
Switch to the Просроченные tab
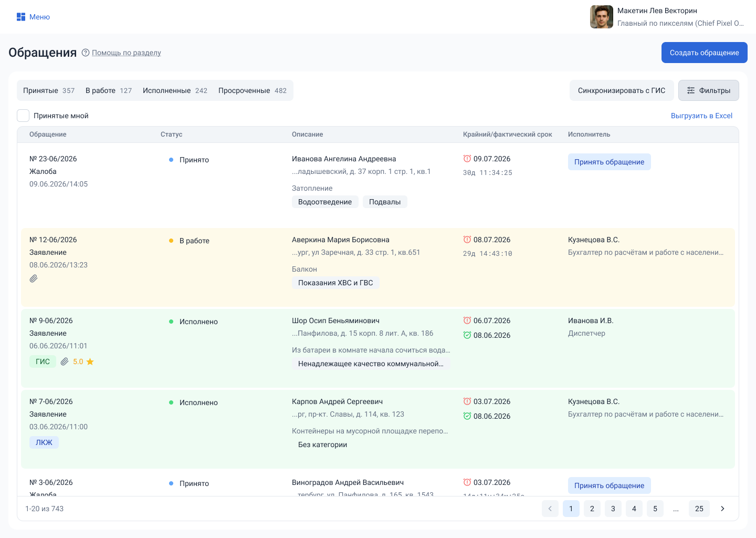[253, 90]
